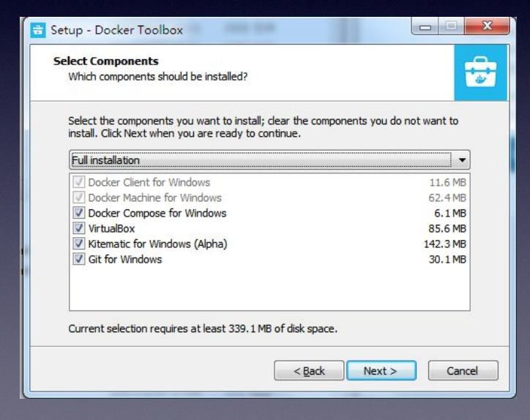Uncheck Docker Compose for Windows

(x=79, y=213)
